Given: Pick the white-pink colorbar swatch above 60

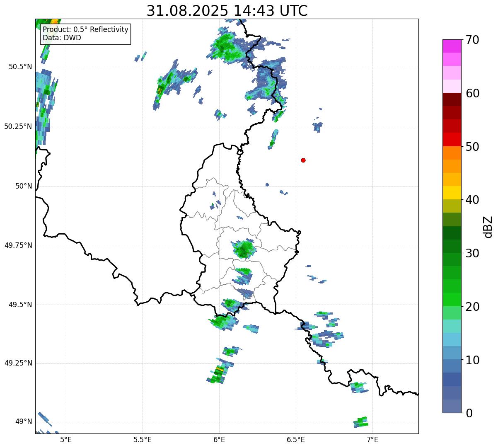Looking at the screenshot, I should pos(452,86).
